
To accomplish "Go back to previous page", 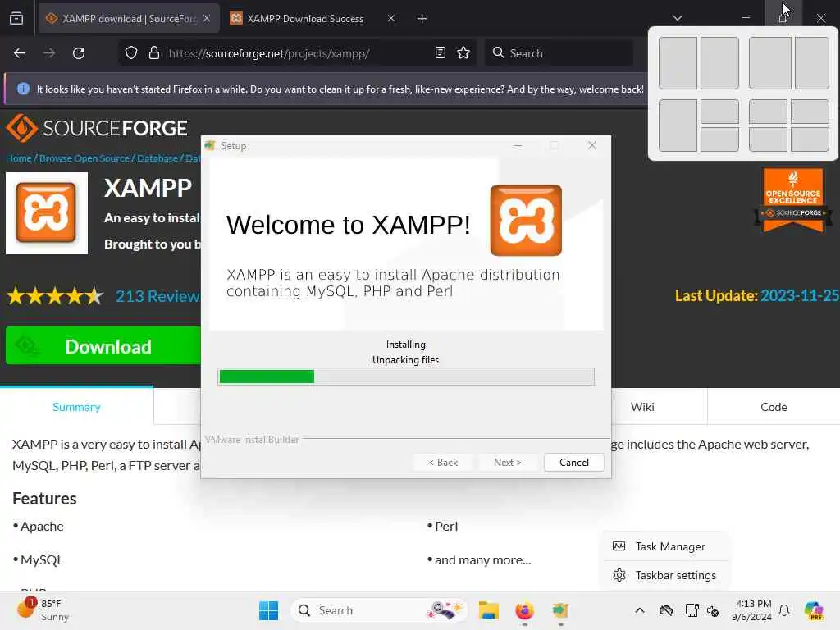I will click(20, 53).
